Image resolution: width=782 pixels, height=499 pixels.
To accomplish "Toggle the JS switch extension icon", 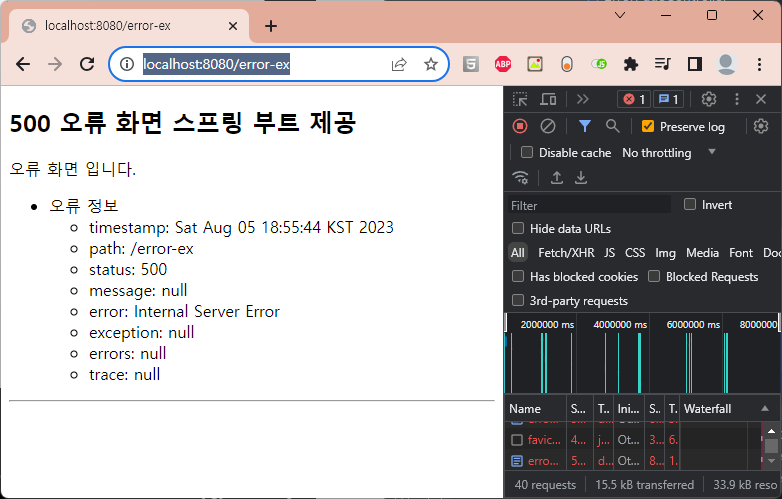I will [598, 64].
